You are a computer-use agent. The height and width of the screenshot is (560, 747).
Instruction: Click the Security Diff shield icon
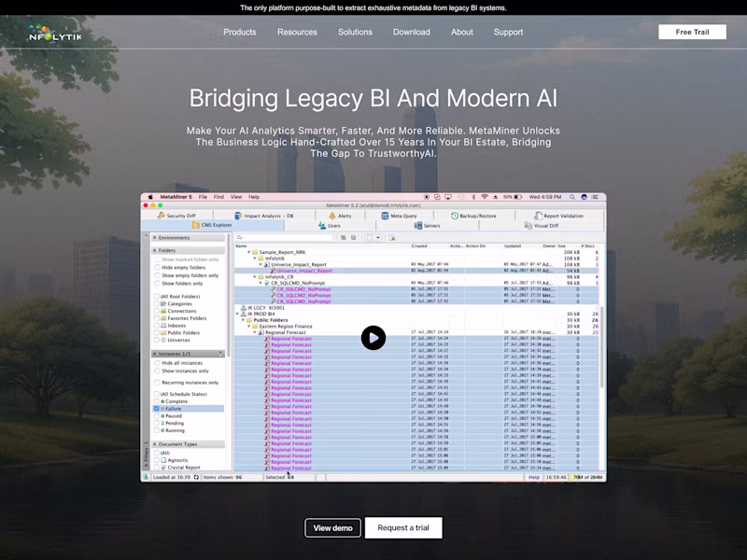point(162,216)
